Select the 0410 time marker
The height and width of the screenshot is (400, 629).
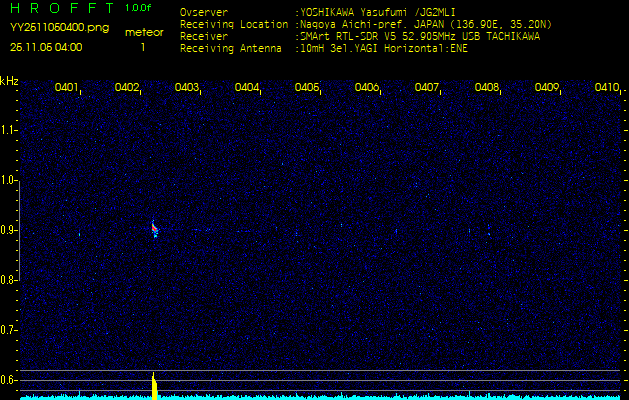click(606, 88)
